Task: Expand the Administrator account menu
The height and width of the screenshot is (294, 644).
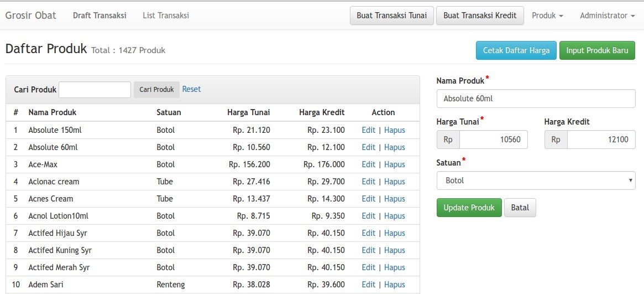Action: (606, 16)
